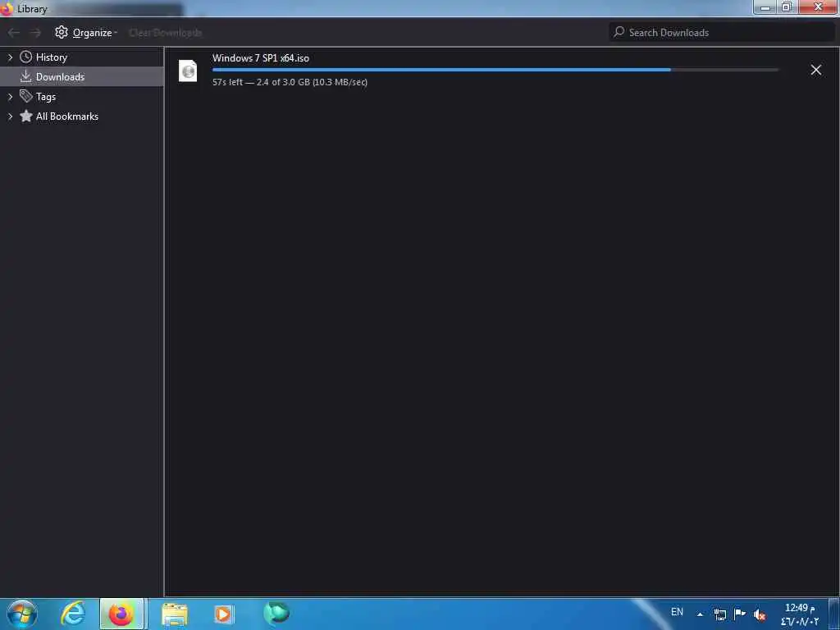
Task: Minimize the Library window
Action: click(x=765, y=7)
